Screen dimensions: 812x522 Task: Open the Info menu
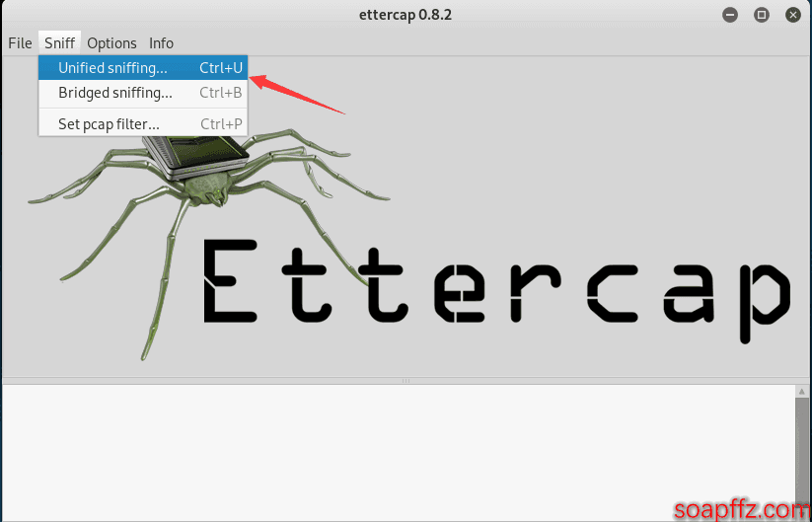[x=161, y=43]
